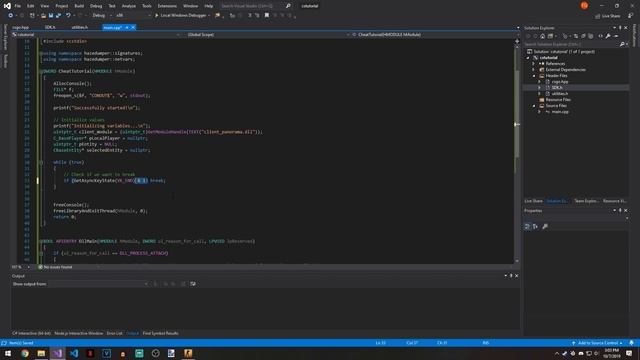Open the x86 platform dropdown
The width and height of the screenshot is (640, 360).
tap(133, 16)
